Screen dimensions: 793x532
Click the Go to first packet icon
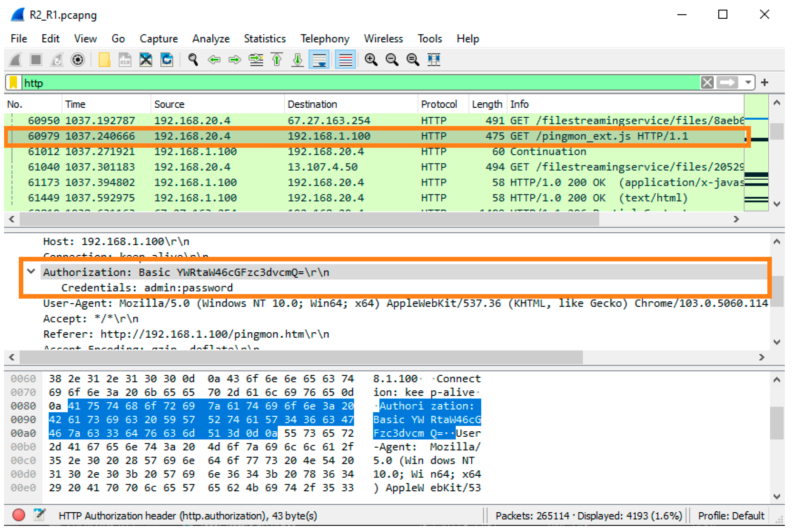tap(277, 60)
